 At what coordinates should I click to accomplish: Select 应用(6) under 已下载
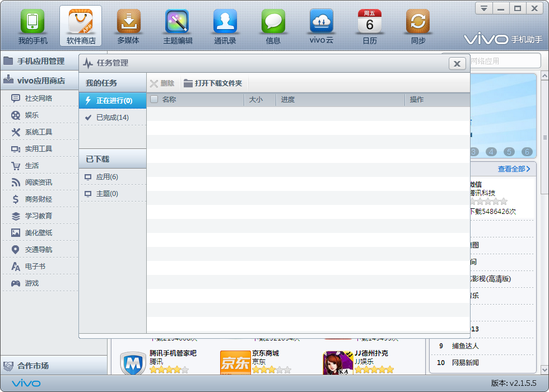click(106, 177)
